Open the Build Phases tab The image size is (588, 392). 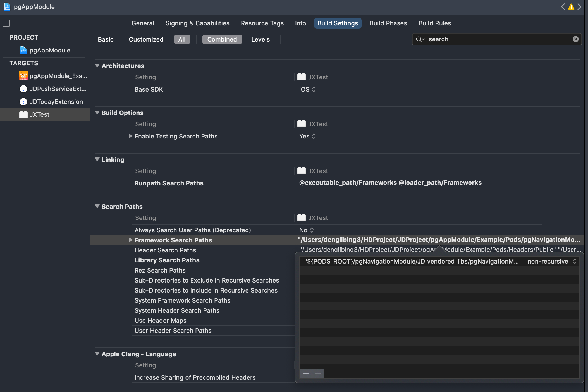(388, 23)
